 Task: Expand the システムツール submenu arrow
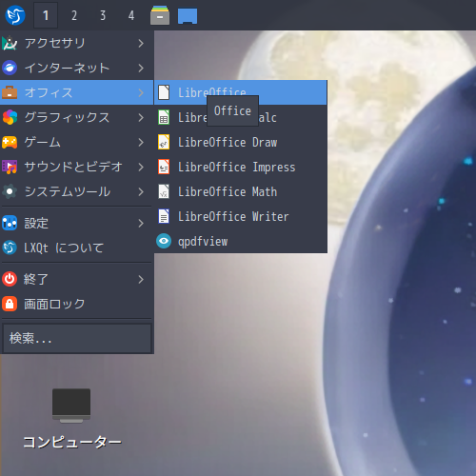(141, 191)
